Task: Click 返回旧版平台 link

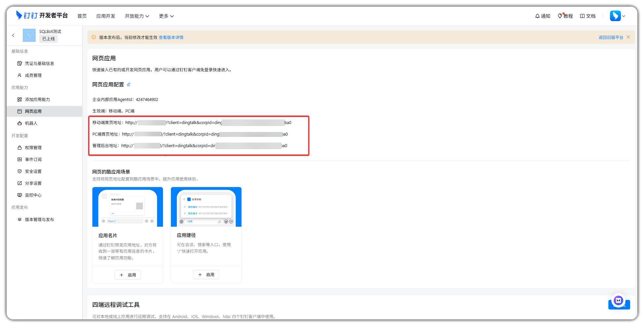Action: click(x=611, y=38)
